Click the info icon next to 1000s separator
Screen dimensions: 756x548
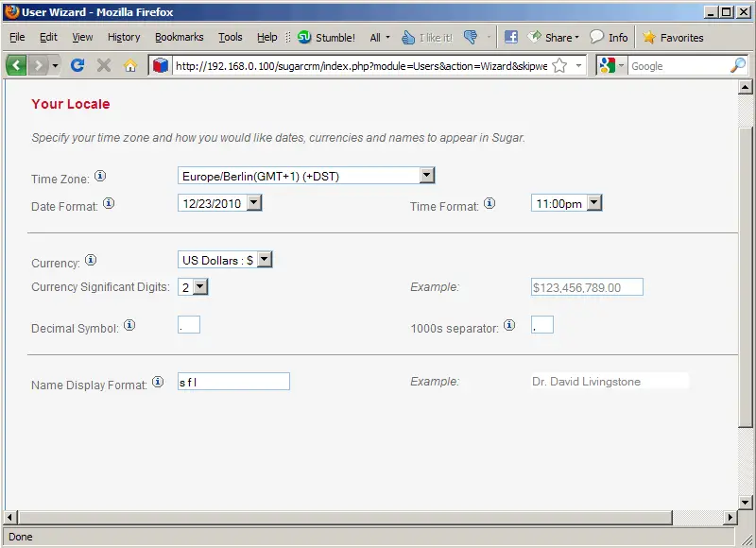tap(509, 325)
